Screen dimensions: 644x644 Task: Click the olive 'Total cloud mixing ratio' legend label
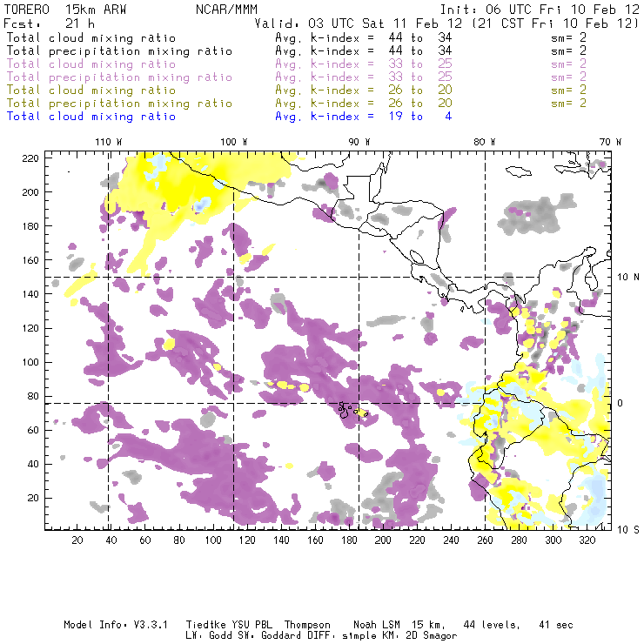click(x=91, y=91)
